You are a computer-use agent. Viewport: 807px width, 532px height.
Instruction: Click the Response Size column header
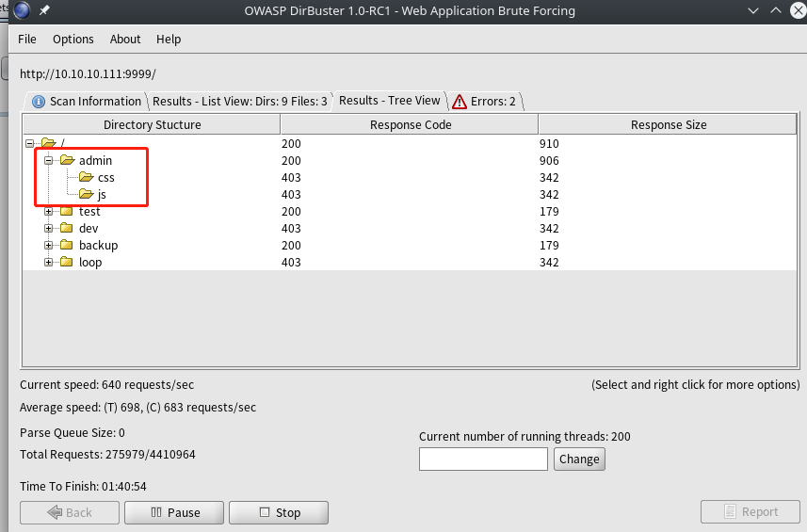click(668, 124)
